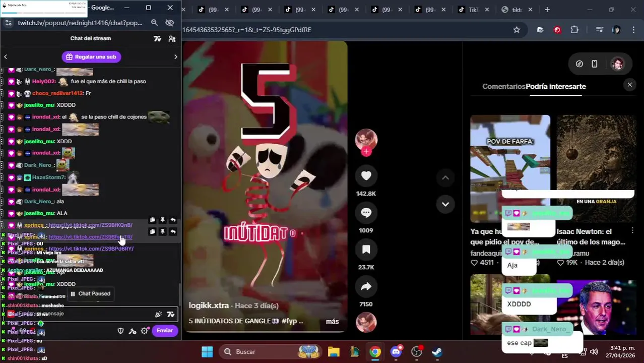The height and width of the screenshot is (363, 644).
Task: Resume chat via the 'Chat Paused' button
Action: pos(90,293)
